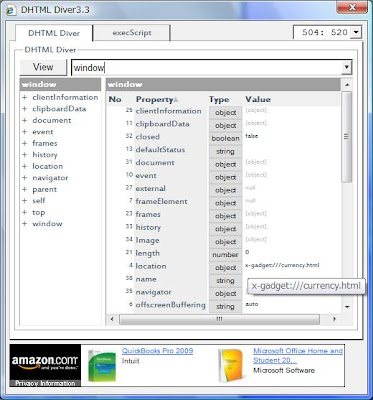Click the vertical scrollbar up arrow

[347, 85]
